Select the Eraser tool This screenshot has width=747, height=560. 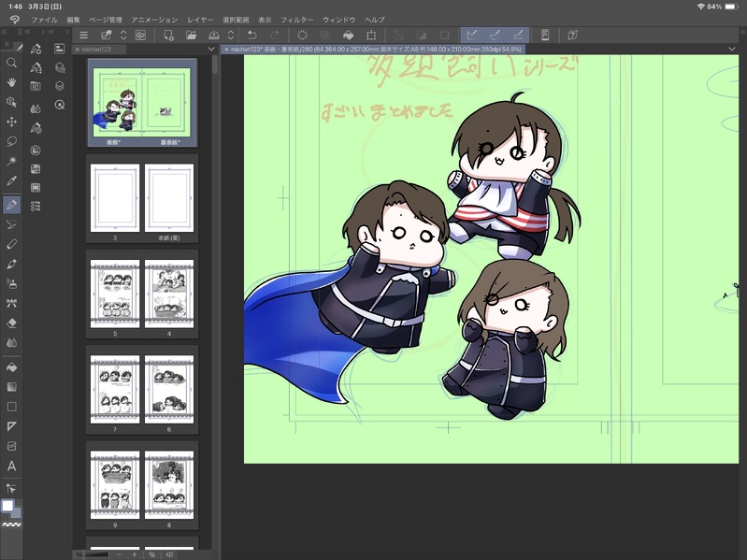click(x=11, y=323)
